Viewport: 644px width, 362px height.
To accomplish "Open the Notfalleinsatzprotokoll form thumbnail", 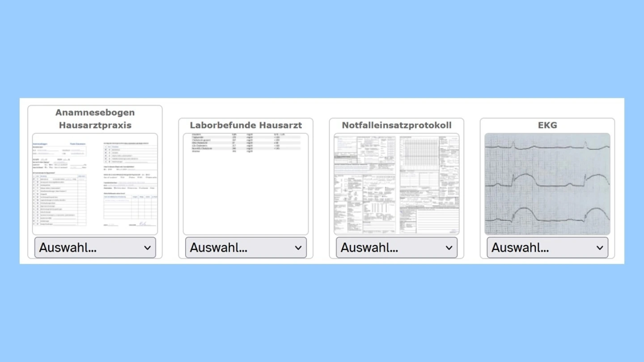I will point(396,184).
